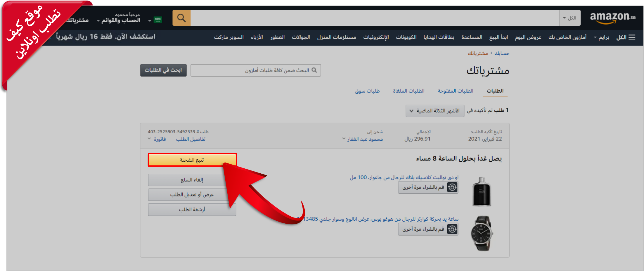Open the Amazon.sa logo homepage
The image size is (644, 271).
pos(612,18)
